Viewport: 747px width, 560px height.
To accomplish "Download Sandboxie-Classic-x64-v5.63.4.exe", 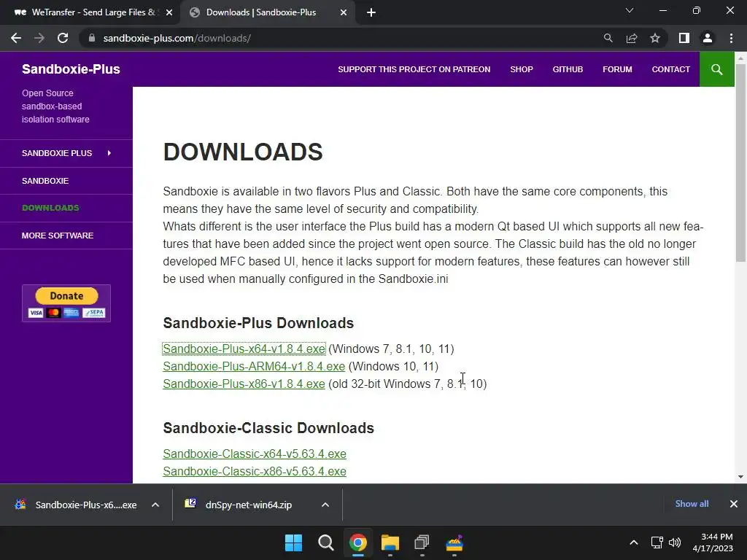I will coord(255,454).
